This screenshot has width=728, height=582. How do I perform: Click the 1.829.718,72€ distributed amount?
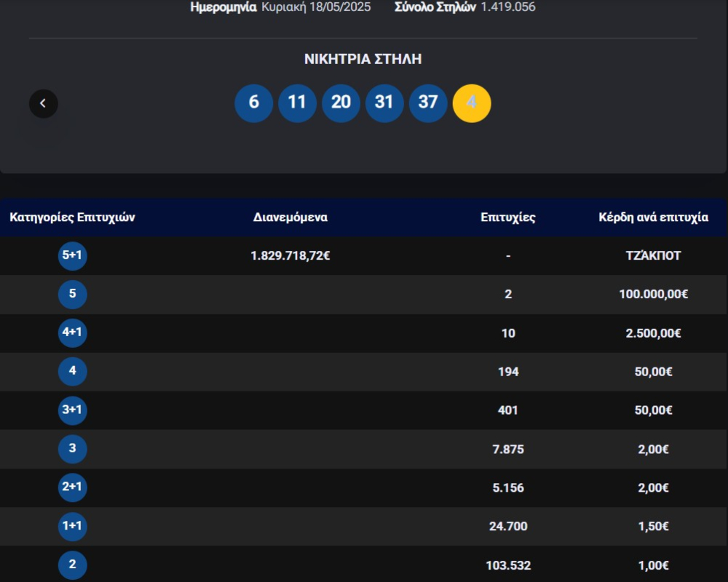(290, 255)
